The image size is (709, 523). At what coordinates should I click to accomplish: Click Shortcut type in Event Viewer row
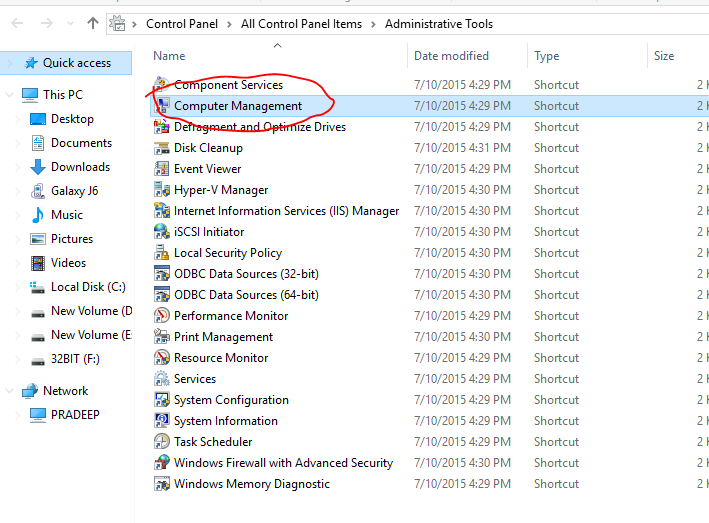[x=556, y=169]
